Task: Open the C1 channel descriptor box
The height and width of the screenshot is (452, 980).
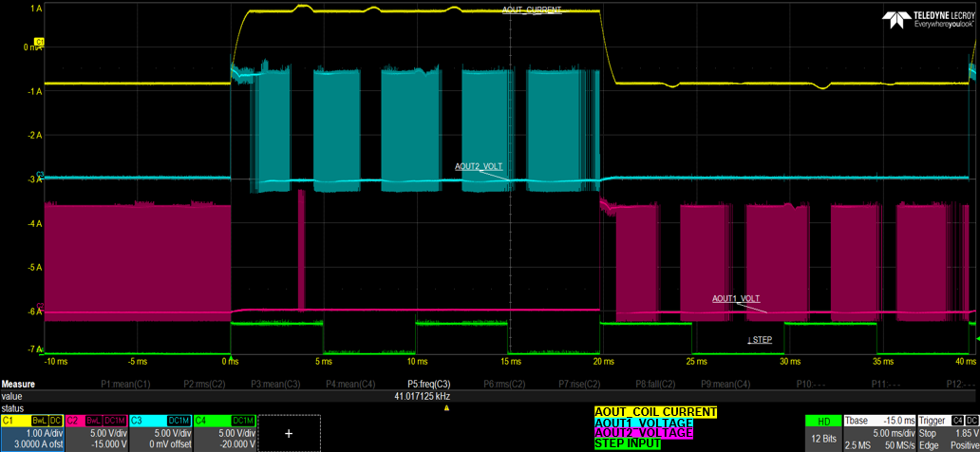Action: tap(32, 433)
